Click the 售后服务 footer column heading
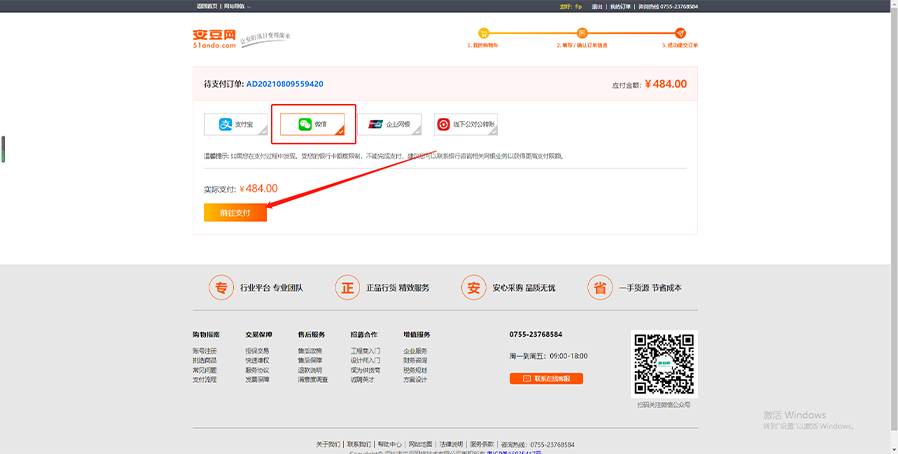 [312, 334]
